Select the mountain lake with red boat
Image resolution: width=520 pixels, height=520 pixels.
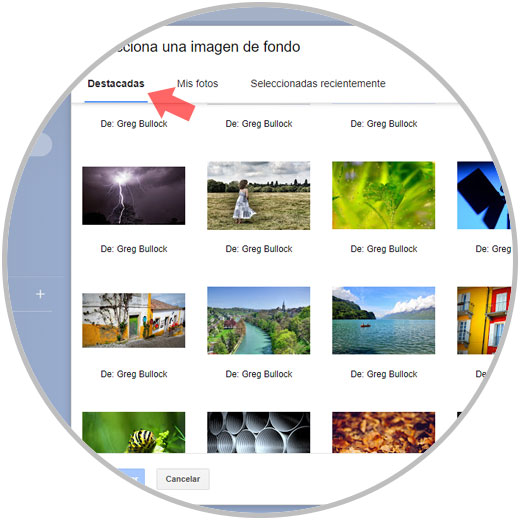[x=383, y=320]
